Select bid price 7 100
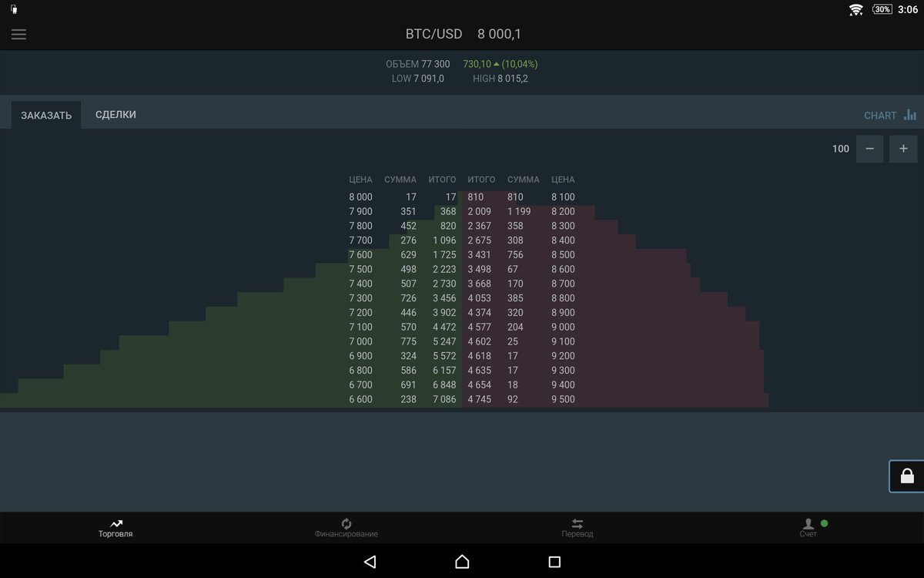The height and width of the screenshot is (578, 924). 360,327
